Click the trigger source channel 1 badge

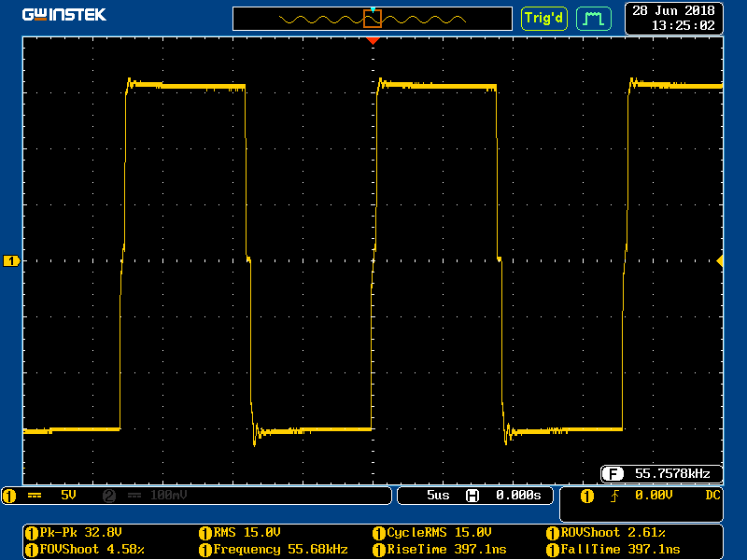[x=587, y=497]
